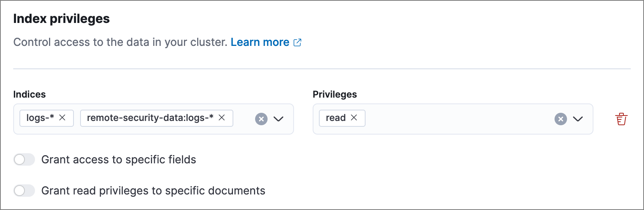Toggle Grant read privileges to specific documents

[x=24, y=191]
